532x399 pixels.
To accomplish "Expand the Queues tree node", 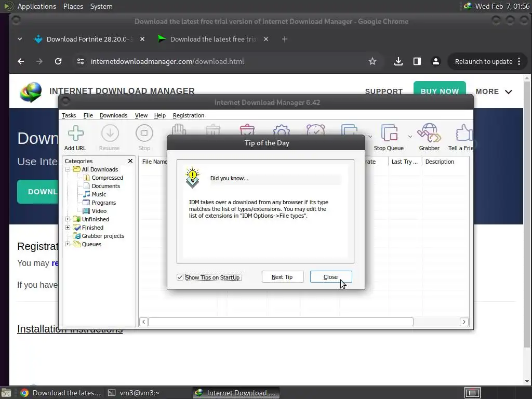I will click(68, 244).
